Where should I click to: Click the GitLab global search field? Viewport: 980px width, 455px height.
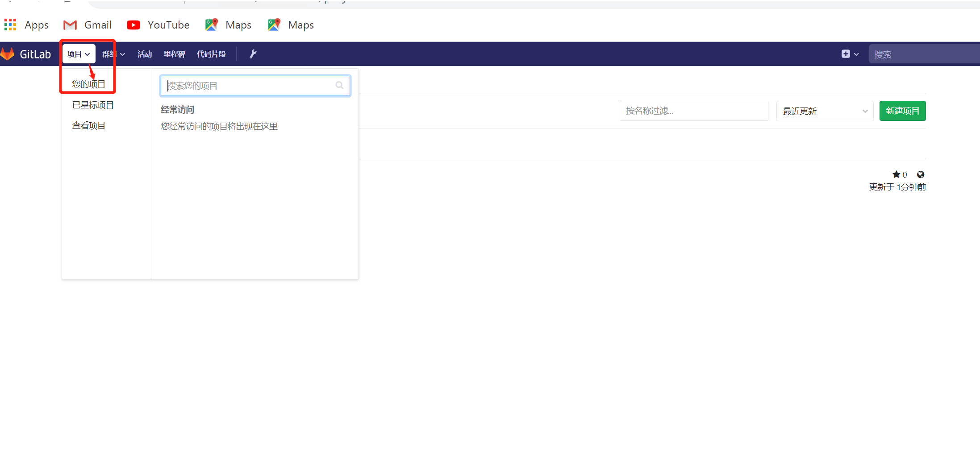click(x=920, y=54)
